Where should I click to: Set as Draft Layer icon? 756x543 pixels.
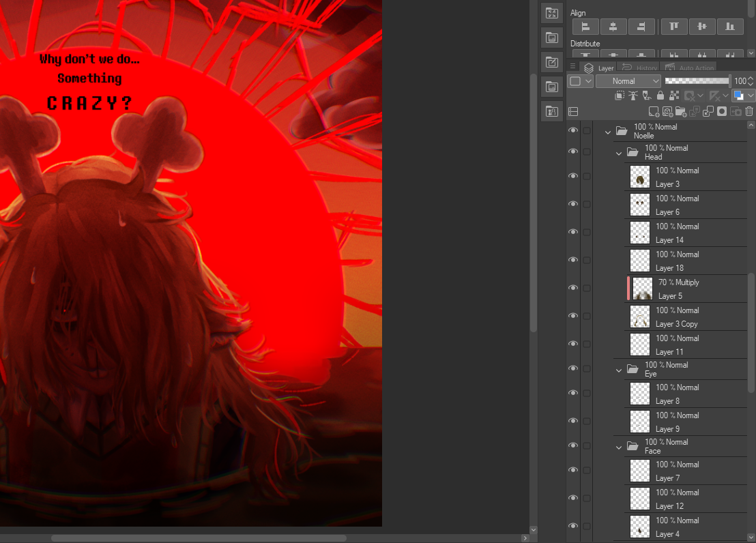pyautogui.click(x=647, y=96)
